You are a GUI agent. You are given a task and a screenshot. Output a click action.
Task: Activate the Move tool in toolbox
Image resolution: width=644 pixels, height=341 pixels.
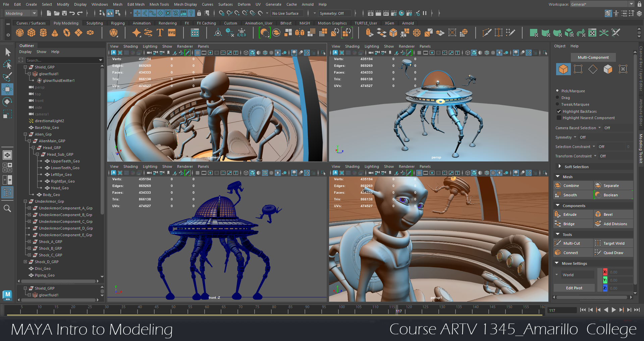[x=8, y=89]
